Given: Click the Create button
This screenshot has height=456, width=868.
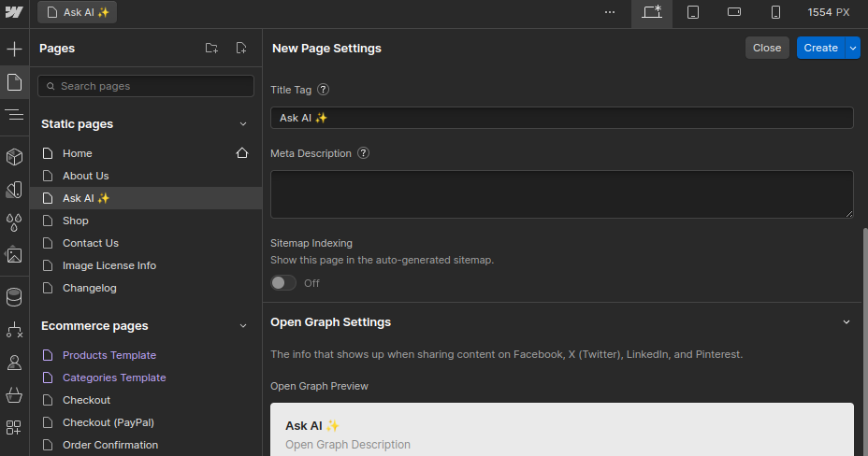Looking at the screenshot, I should pyautogui.click(x=820, y=48).
